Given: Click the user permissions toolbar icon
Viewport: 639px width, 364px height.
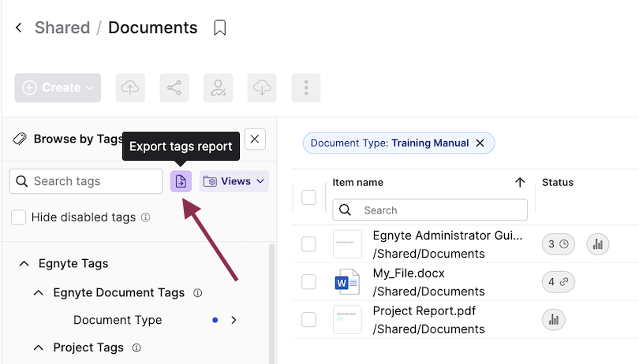Looking at the screenshot, I should click(x=218, y=87).
